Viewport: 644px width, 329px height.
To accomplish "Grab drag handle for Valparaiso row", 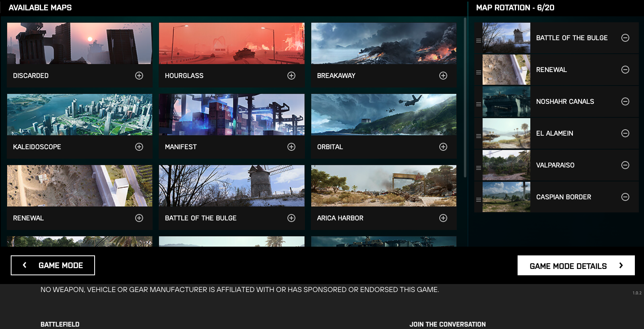I will click(x=479, y=168).
